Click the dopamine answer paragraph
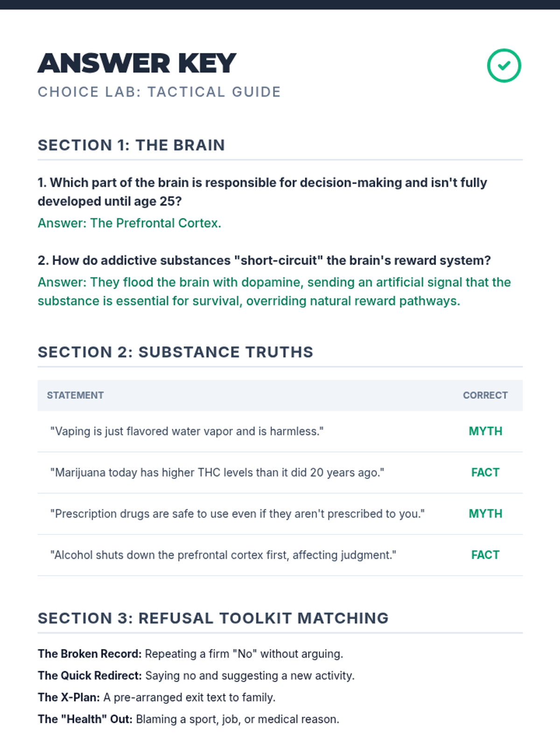The height and width of the screenshot is (747, 560). point(274,292)
